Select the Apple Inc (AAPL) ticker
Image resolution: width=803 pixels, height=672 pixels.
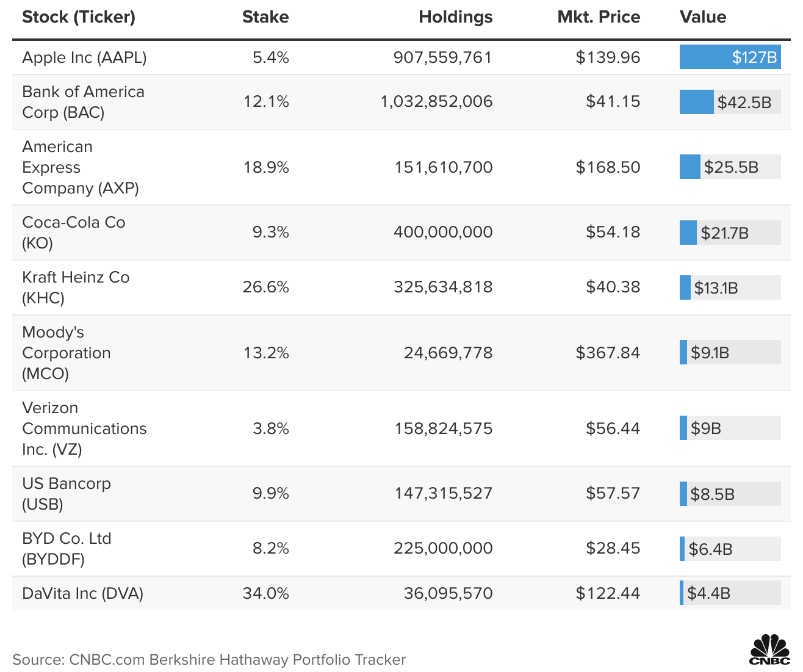click(x=84, y=57)
